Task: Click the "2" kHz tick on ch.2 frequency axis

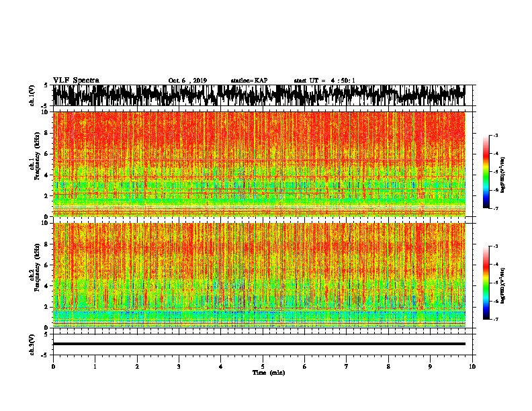Action: coord(46,306)
